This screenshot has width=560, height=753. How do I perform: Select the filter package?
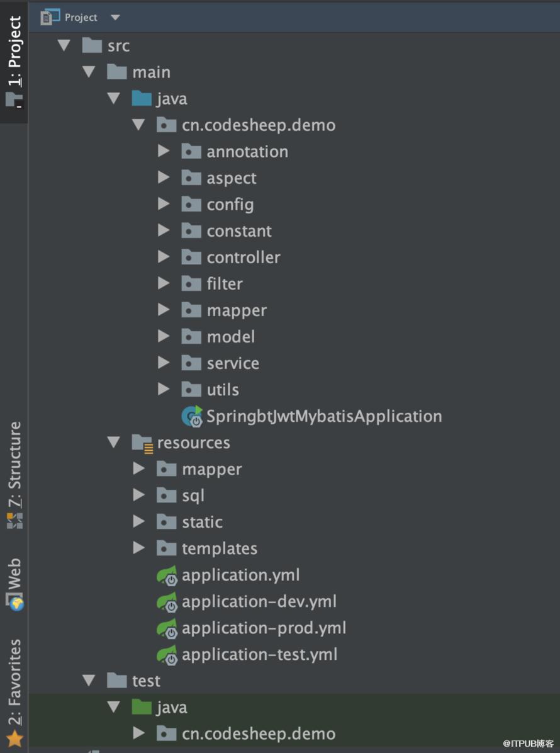[225, 284]
